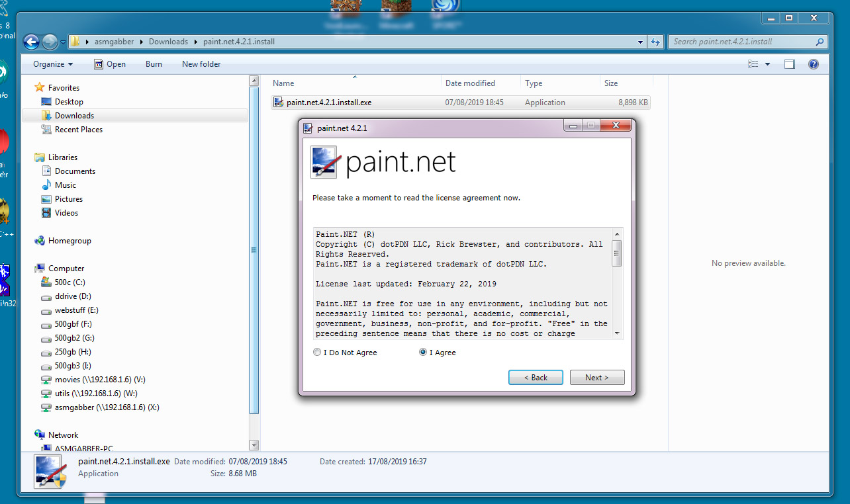Viewport: 850px width, 504px height.
Task: Open the ddrive (D:) drive
Action: [x=73, y=296]
